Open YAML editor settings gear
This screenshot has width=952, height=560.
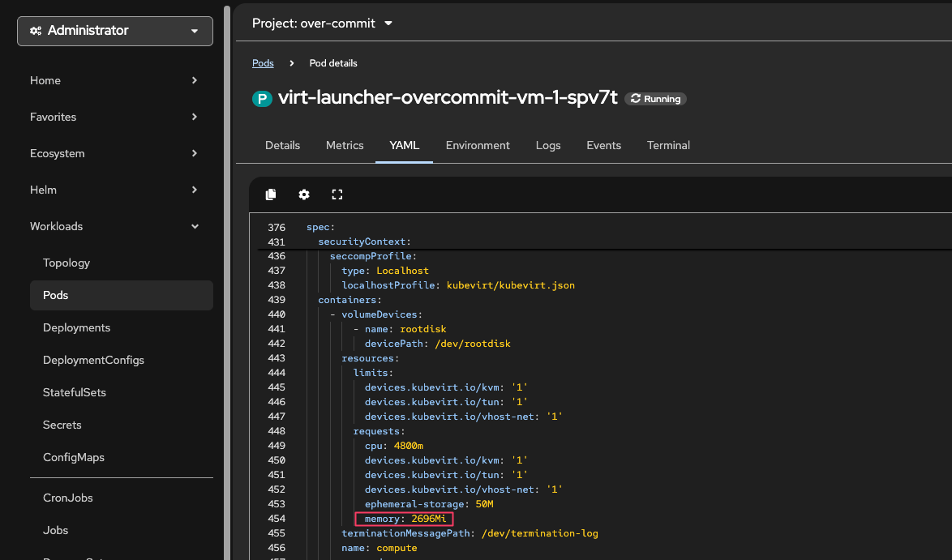click(304, 195)
